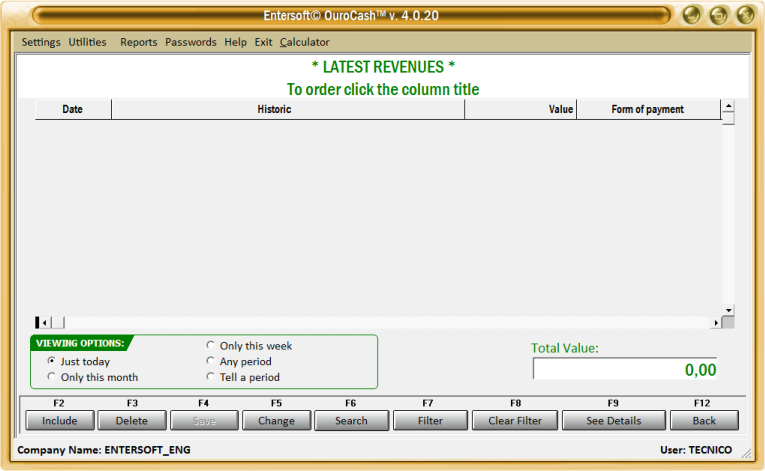Screen dimensions: 765x471
Task: Click the Include button
Action: click(x=60, y=420)
